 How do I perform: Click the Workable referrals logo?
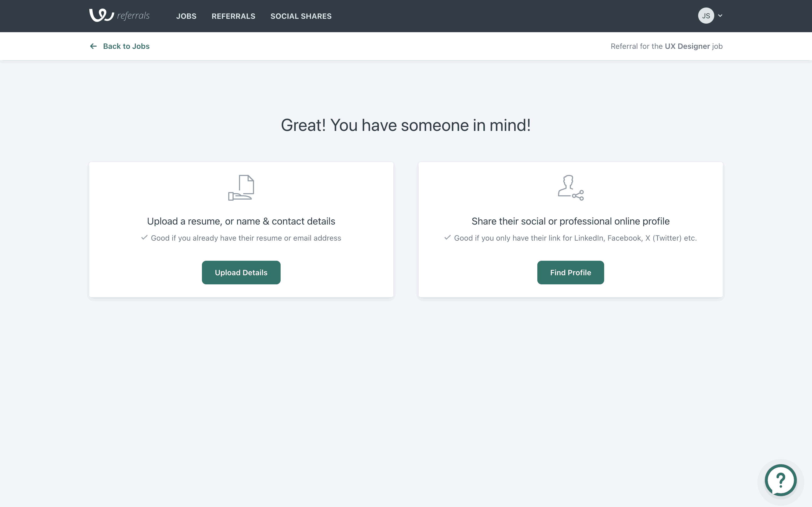coord(102,16)
